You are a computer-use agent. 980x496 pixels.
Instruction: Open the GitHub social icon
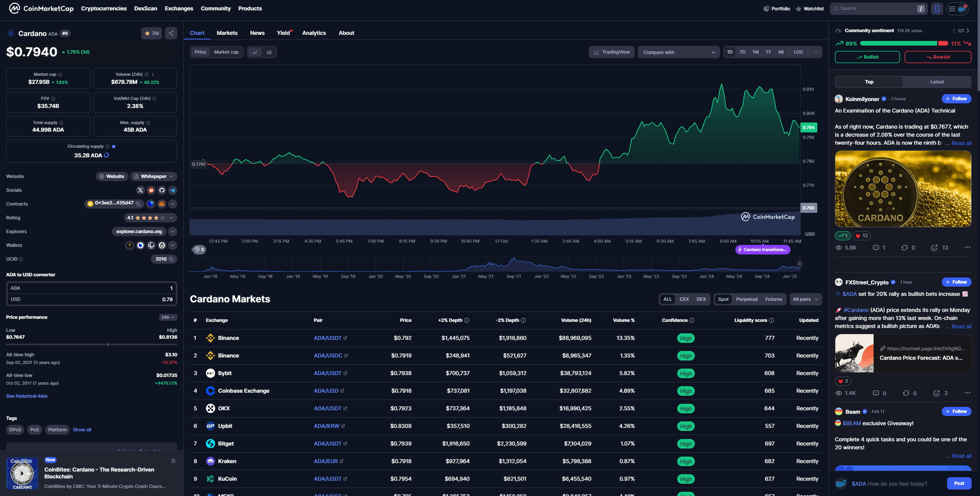point(162,190)
